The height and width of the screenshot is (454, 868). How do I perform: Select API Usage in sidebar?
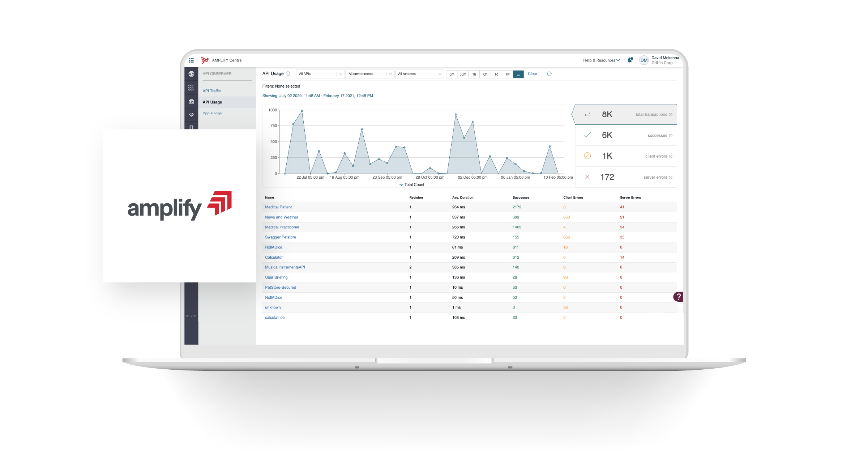pyautogui.click(x=227, y=102)
